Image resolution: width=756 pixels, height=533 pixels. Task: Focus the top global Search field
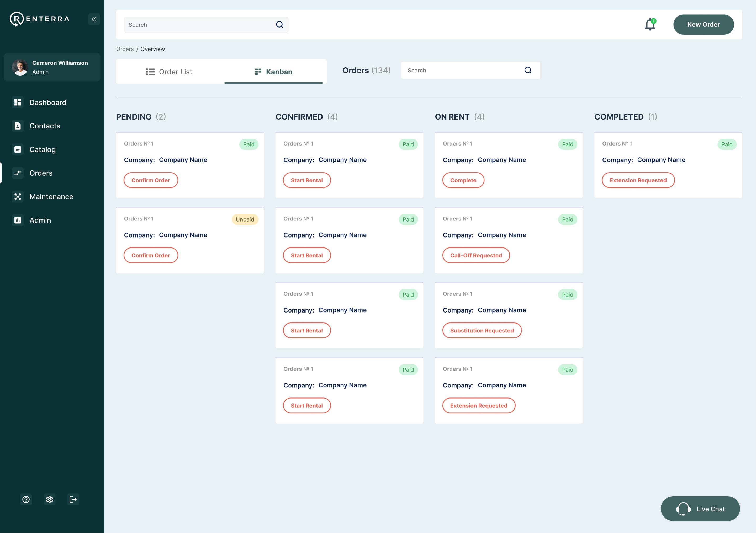click(x=206, y=25)
